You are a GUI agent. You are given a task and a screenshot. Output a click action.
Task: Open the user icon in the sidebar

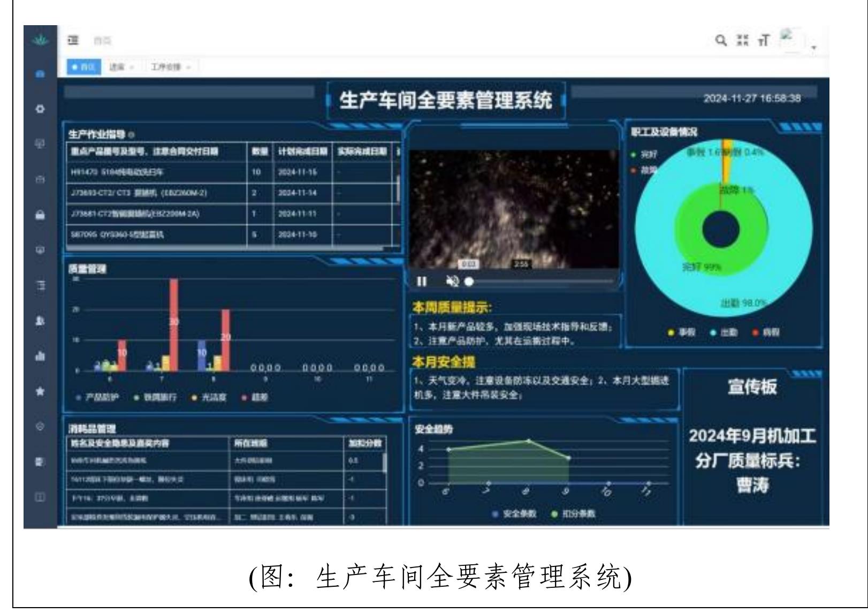tap(40, 321)
